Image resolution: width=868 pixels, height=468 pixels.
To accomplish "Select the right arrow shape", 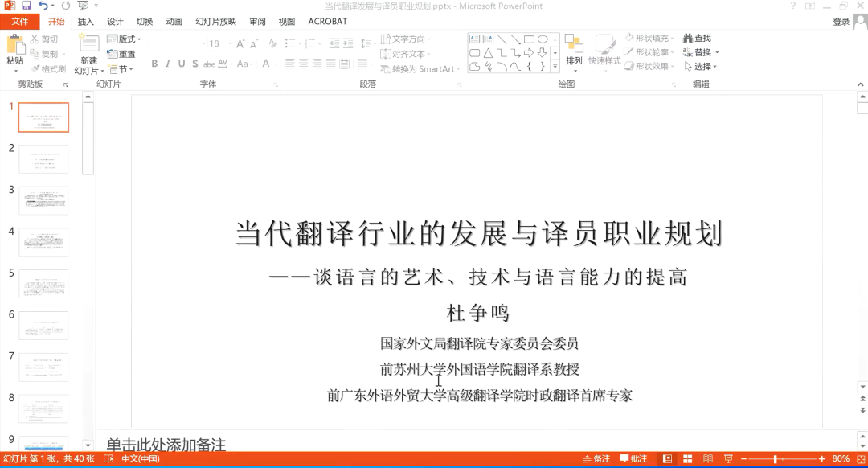I will point(529,53).
